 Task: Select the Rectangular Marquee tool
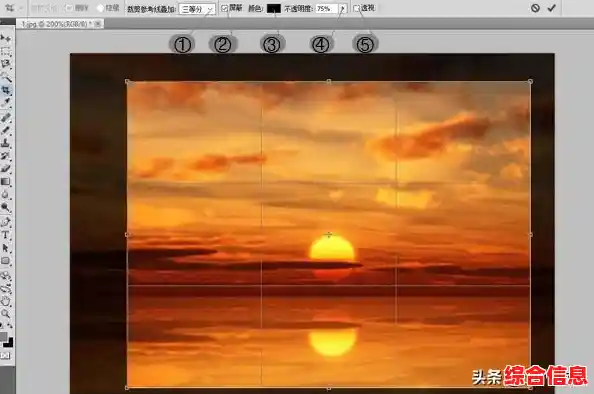coord(6,51)
